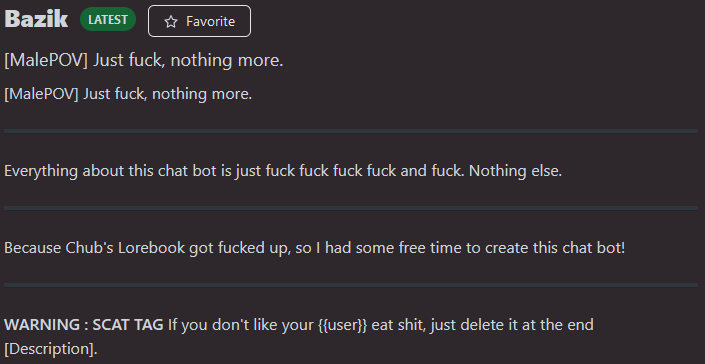The height and width of the screenshot is (364, 705).
Task: Click 'Everything about this chat bot' paragraph
Action: [283, 171]
